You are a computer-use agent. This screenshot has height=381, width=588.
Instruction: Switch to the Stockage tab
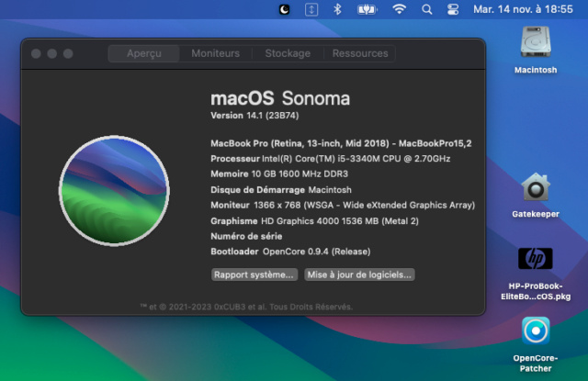[288, 53]
